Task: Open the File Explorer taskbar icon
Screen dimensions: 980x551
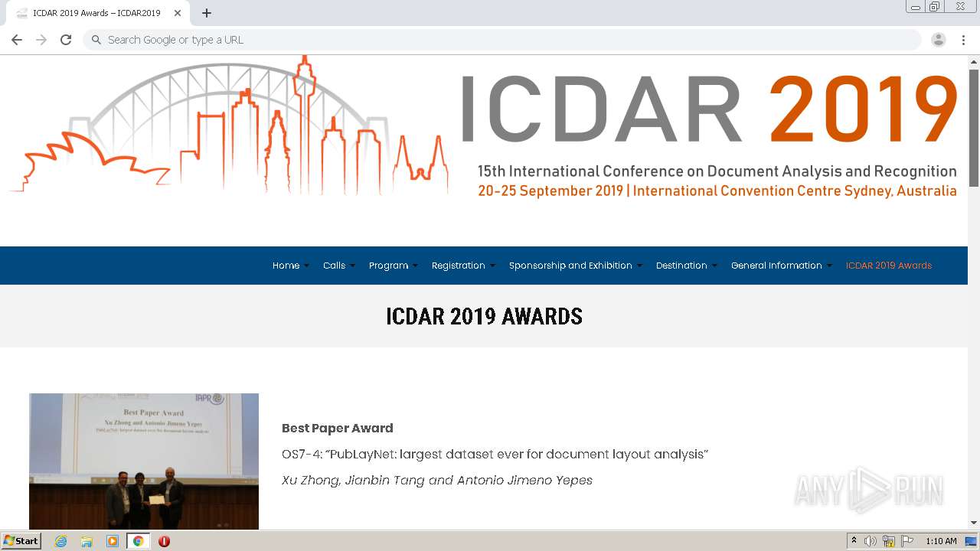Action: [x=87, y=541]
